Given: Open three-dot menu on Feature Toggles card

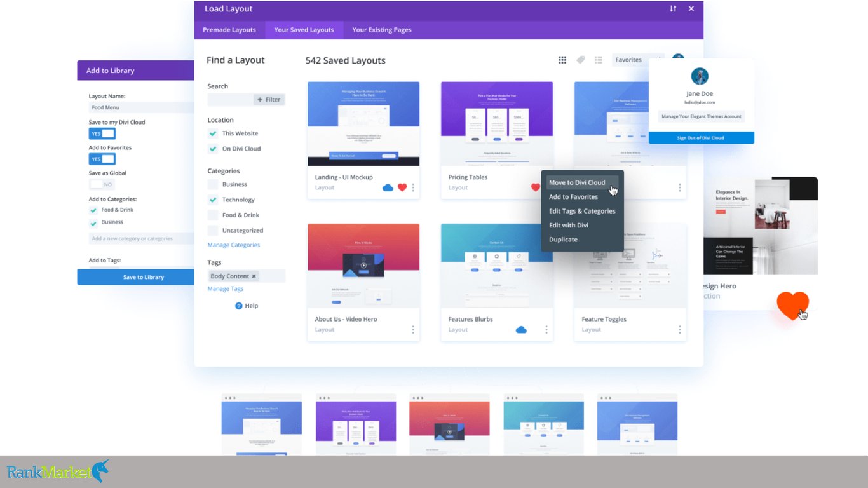Looking at the screenshot, I should click(680, 330).
